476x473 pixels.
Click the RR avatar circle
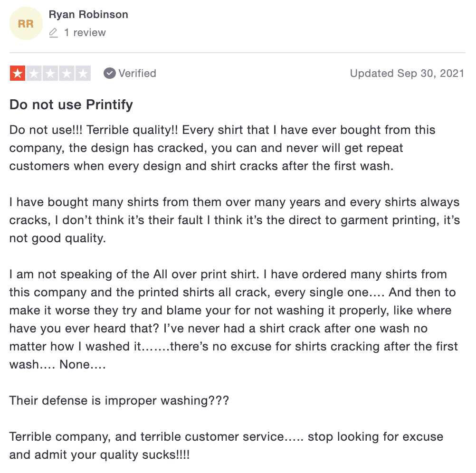tap(26, 23)
